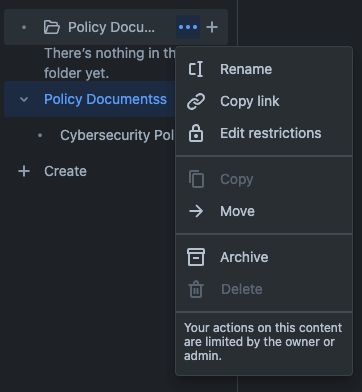Viewport: 362px width, 392px height.
Task: Click the padlock icon for Edit restrictions
Action: click(x=196, y=133)
